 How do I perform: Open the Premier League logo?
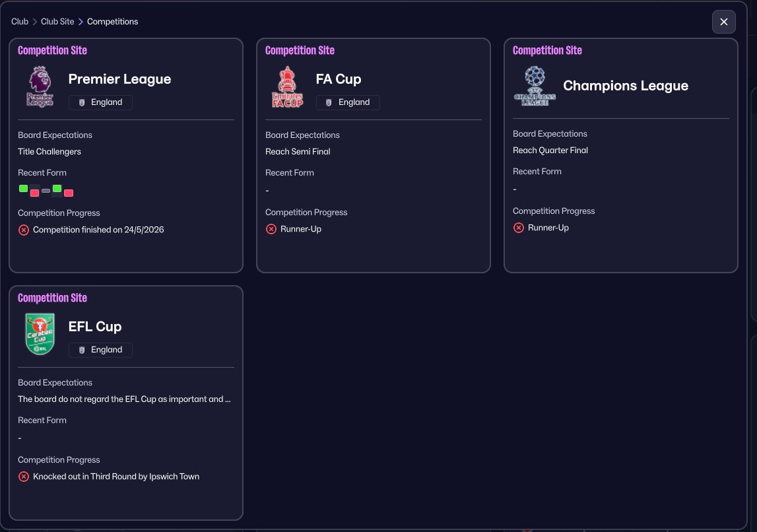[40, 87]
